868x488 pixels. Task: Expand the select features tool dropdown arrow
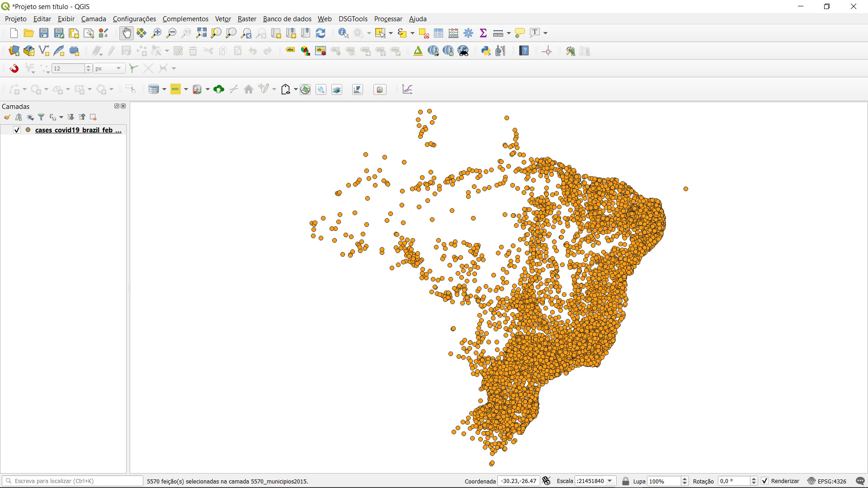[x=391, y=33]
